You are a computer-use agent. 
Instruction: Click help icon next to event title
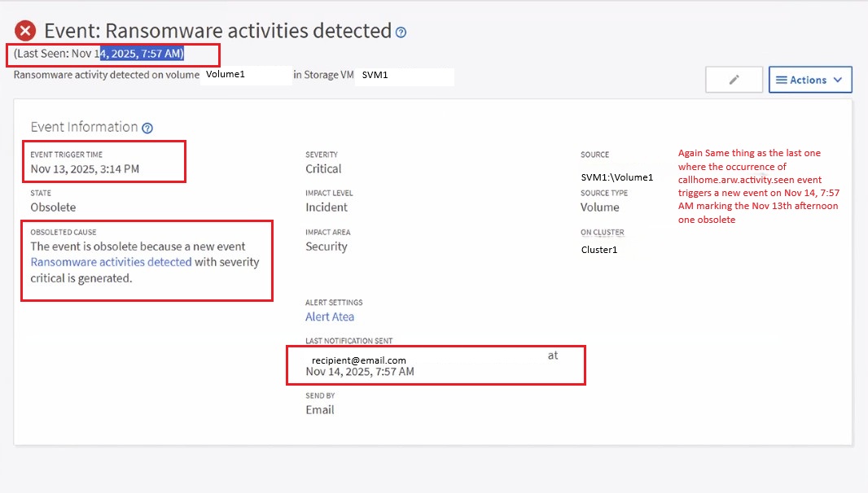point(401,33)
